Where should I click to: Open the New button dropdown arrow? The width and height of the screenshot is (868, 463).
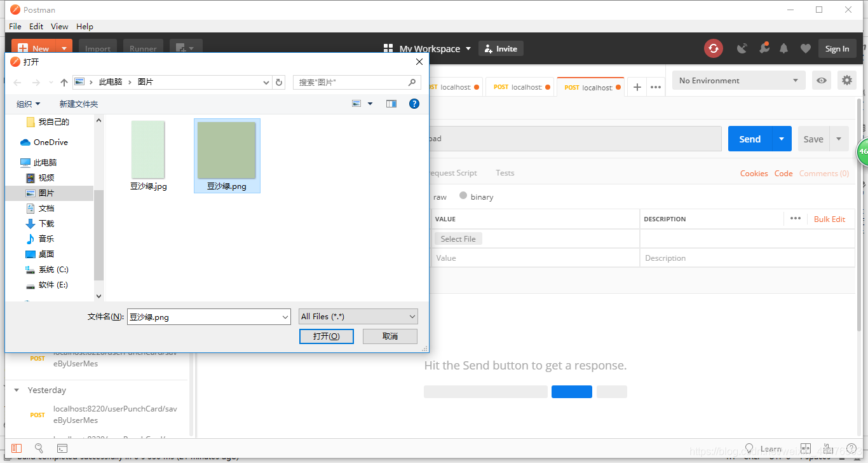64,48
